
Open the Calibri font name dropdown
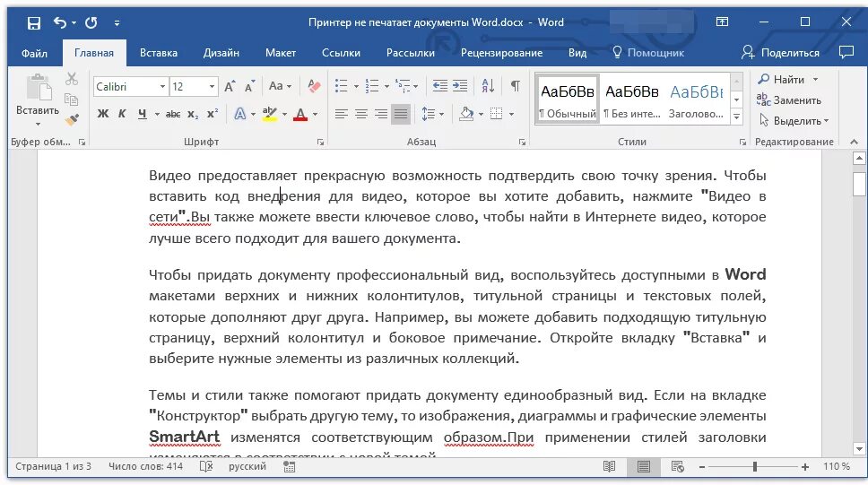[162, 86]
